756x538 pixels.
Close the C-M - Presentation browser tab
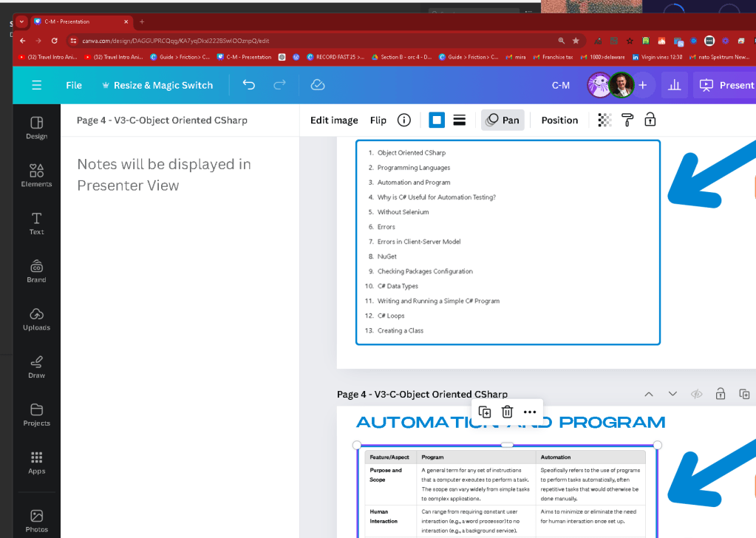pos(126,21)
